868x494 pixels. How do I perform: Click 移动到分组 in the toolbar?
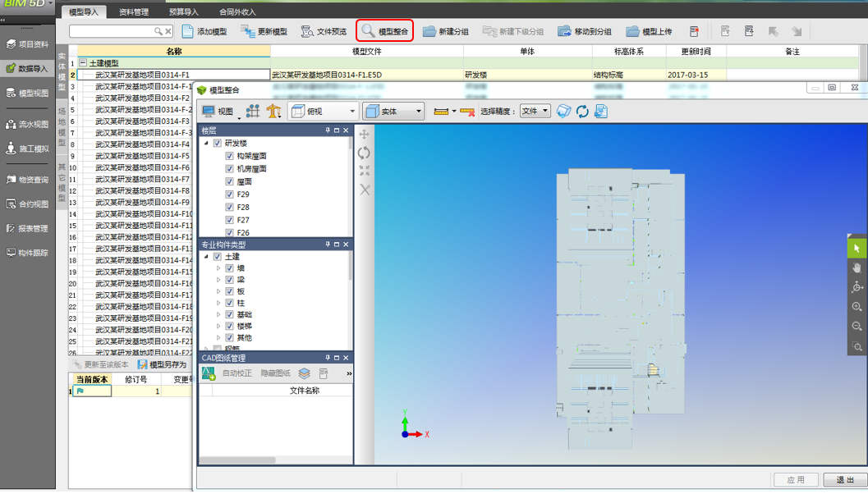(x=585, y=31)
